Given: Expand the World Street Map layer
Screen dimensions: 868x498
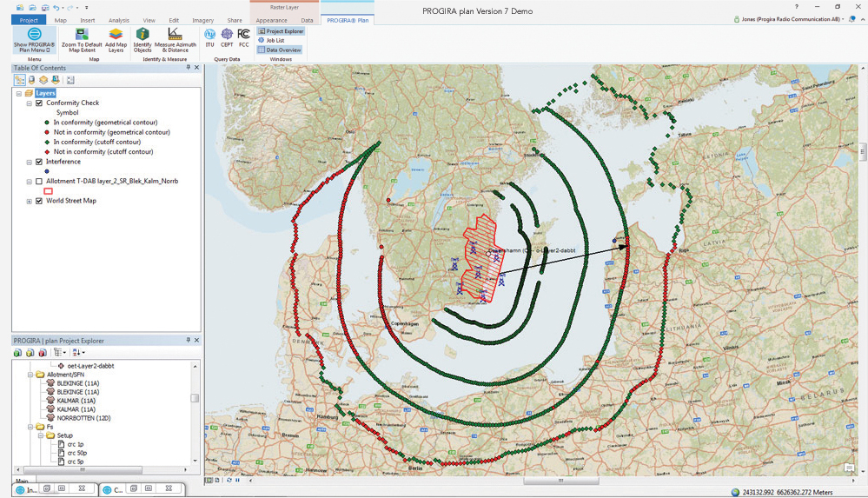Looking at the screenshot, I should tap(30, 202).
